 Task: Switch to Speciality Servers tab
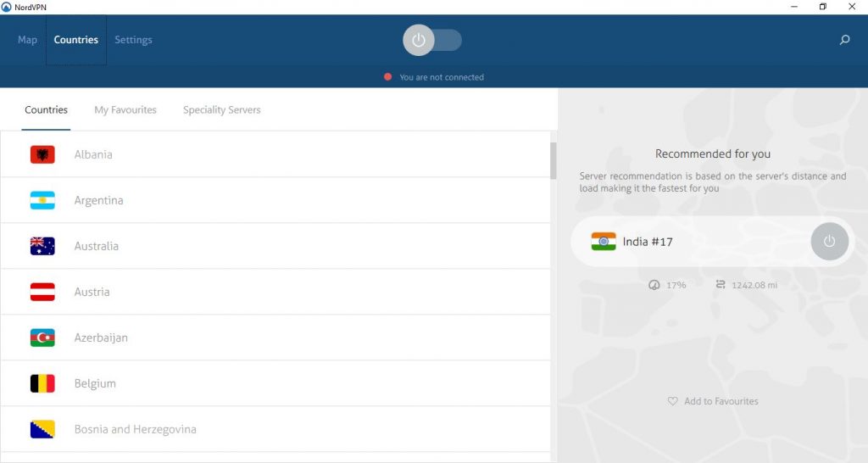(221, 109)
